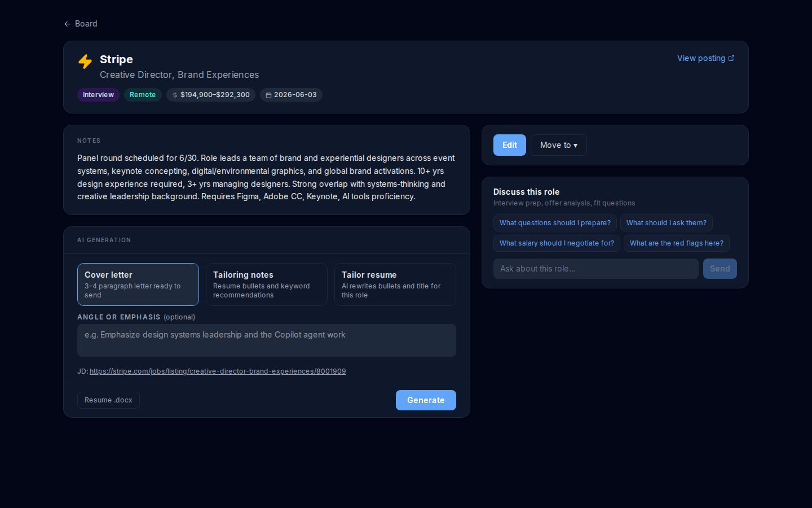Open the Move to dropdown
The width and height of the screenshot is (812, 508).
559,145
